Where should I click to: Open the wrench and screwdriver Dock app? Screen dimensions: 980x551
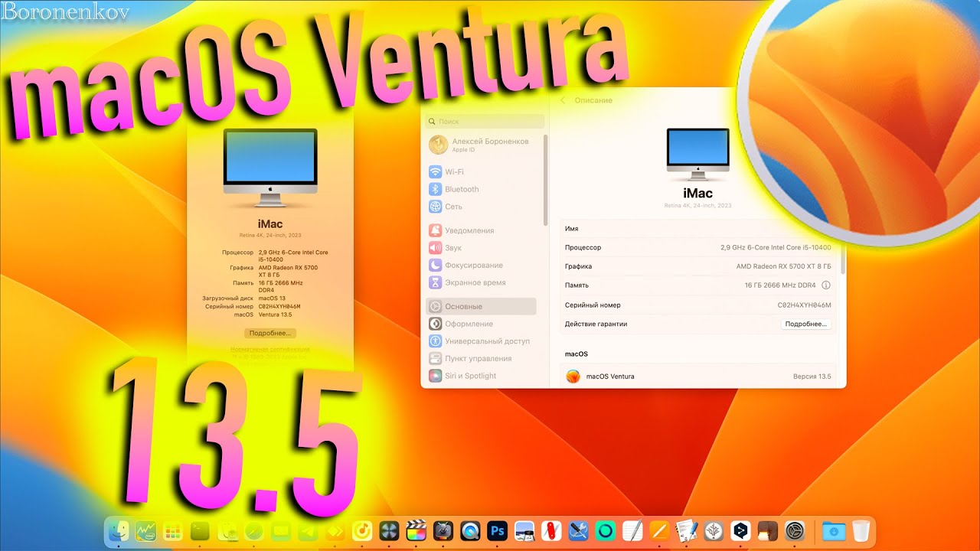pyautogui.click(x=579, y=530)
